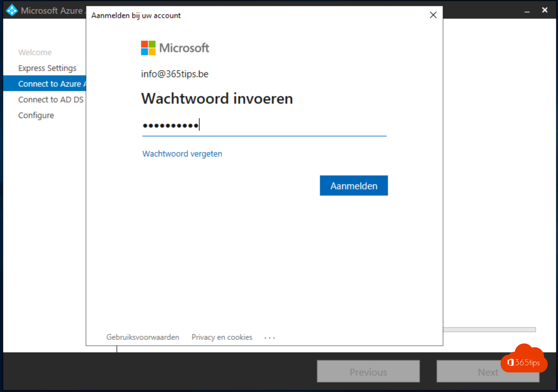The height and width of the screenshot is (392, 558).
Task: Click the Wachtwoord invoeren heading
Action: [217, 99]
